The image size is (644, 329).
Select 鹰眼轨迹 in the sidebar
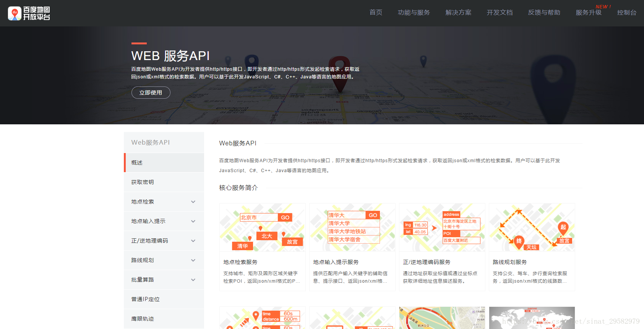(x=164, y=319)
